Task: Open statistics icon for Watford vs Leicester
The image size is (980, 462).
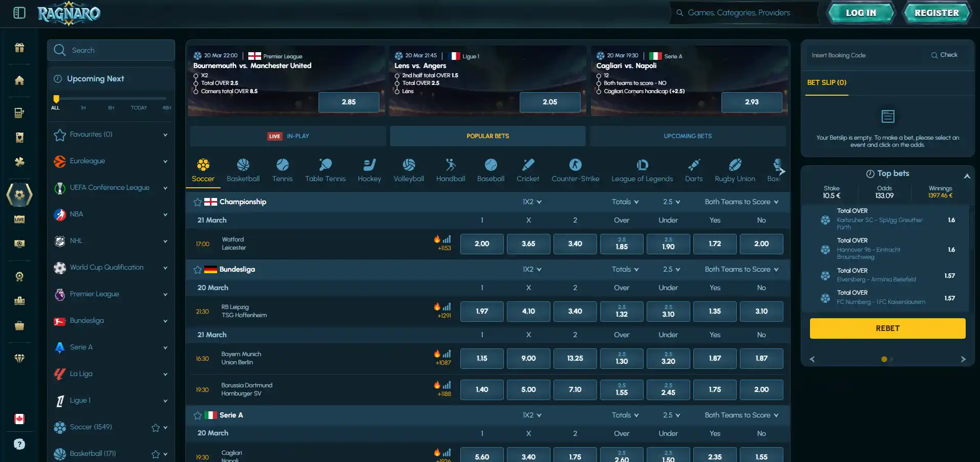Action: pos(448,239)
